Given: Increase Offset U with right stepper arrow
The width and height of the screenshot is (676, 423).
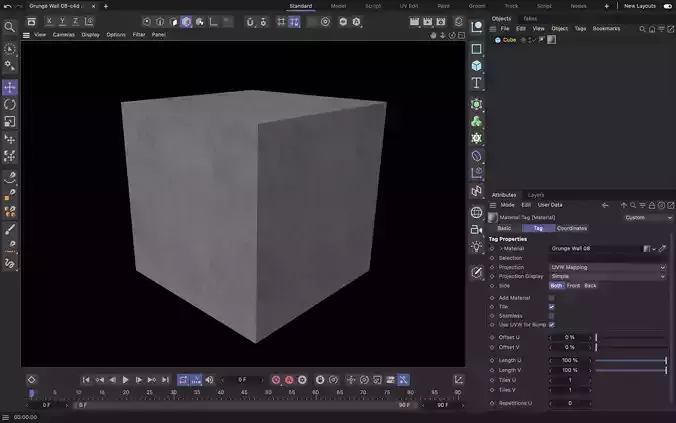Looking at the screenshot, I should [590, 338].
